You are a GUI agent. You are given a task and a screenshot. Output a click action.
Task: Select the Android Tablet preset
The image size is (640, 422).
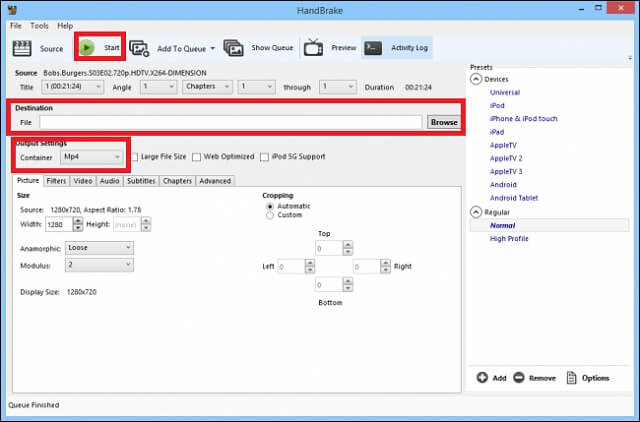click(x=514, y=198)
